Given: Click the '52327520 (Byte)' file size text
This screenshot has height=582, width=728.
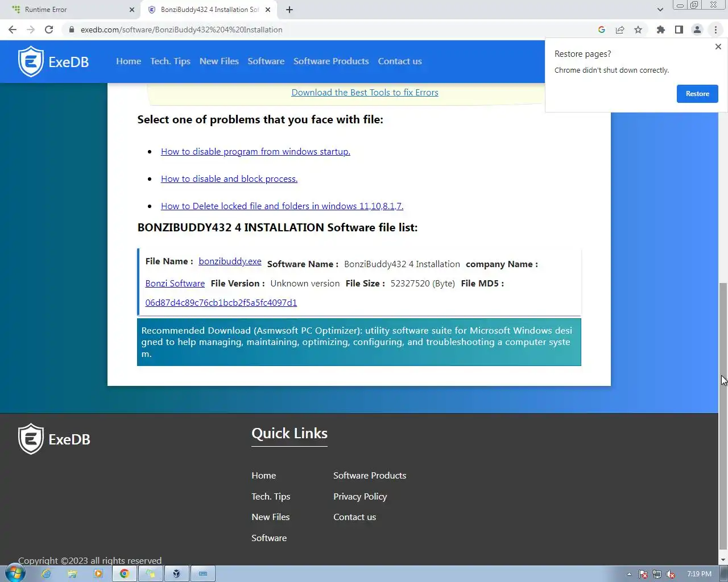Looking at the screenshot, I should [x=423, y=284].
